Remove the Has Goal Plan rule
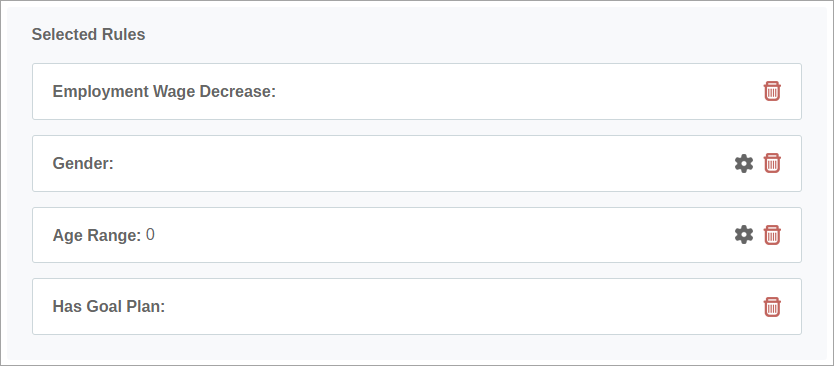 772,306
